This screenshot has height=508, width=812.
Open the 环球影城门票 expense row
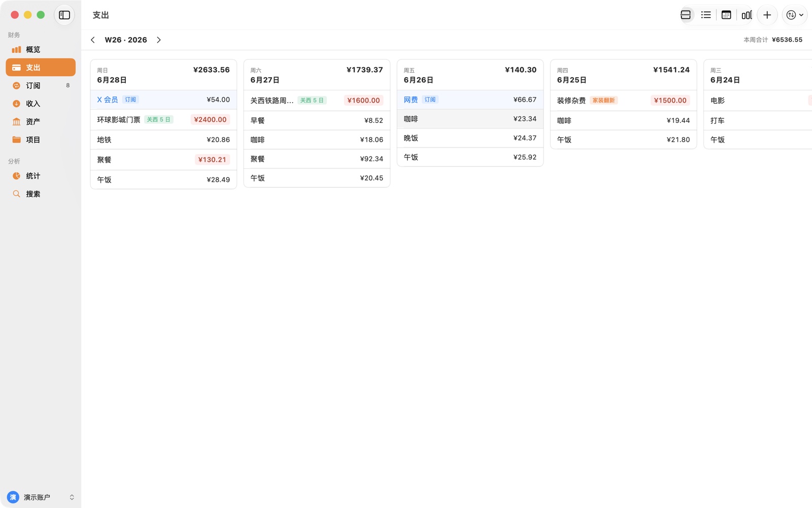click(163, 119)
